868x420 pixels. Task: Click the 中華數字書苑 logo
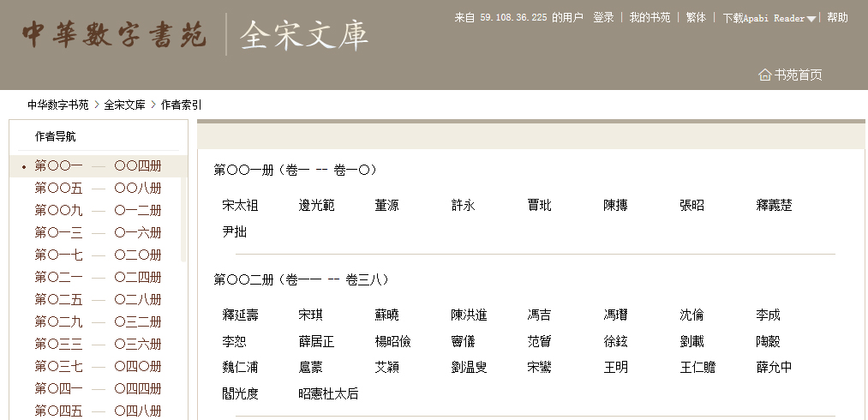[x=114, y=34]
